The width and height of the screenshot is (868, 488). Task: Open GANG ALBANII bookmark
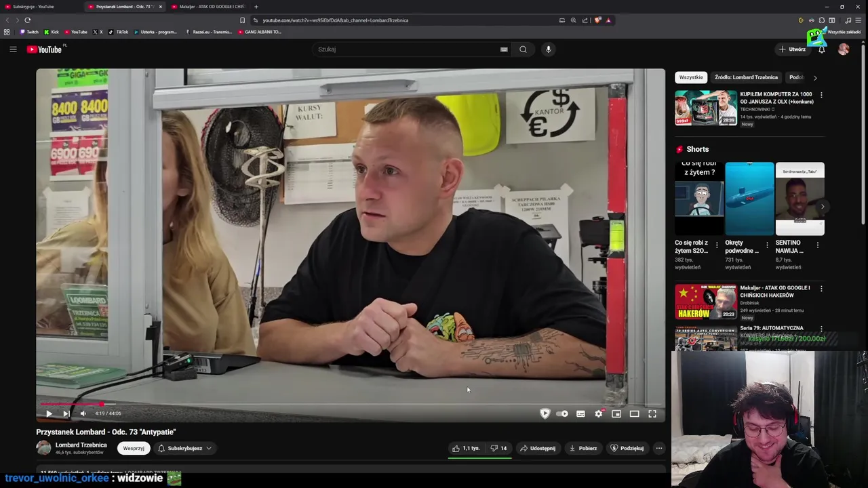pyautogui.click(x=260, y=32)
